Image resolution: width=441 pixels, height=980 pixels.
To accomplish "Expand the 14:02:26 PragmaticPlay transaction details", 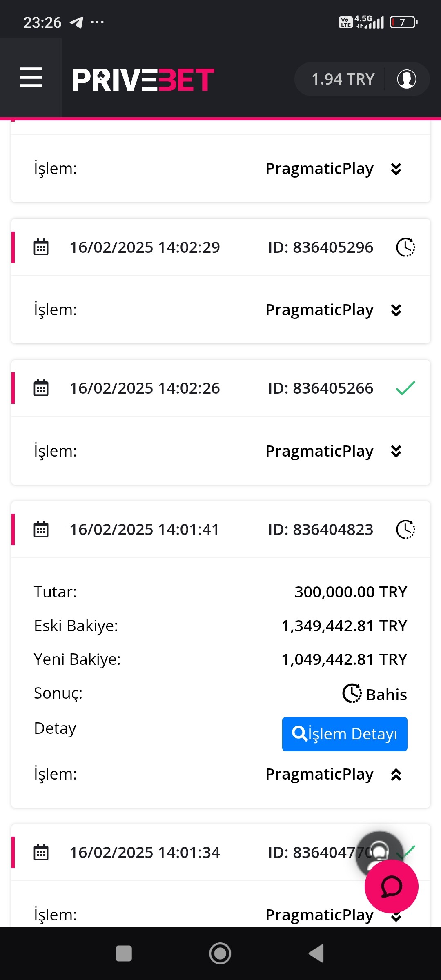I will (x=396, y=451).
